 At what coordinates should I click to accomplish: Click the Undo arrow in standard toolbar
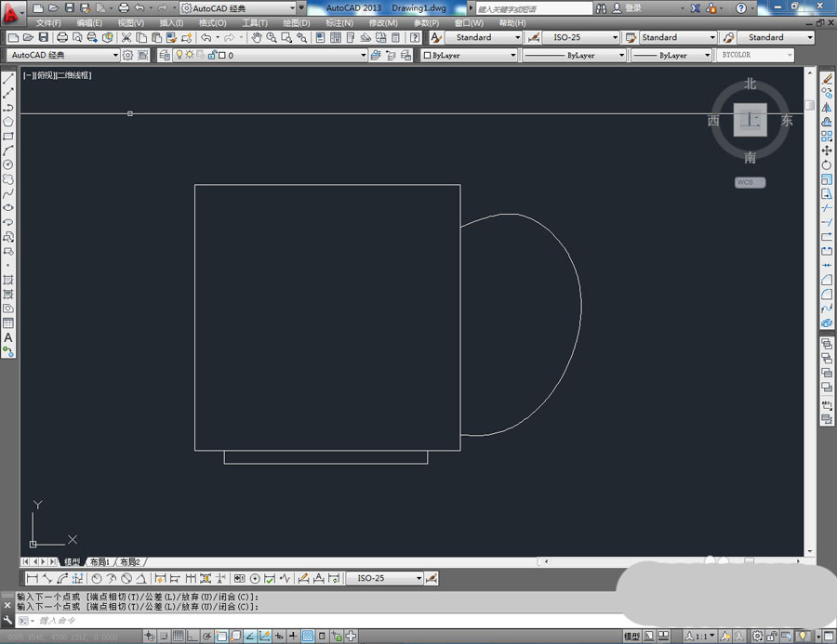[206, 37]
